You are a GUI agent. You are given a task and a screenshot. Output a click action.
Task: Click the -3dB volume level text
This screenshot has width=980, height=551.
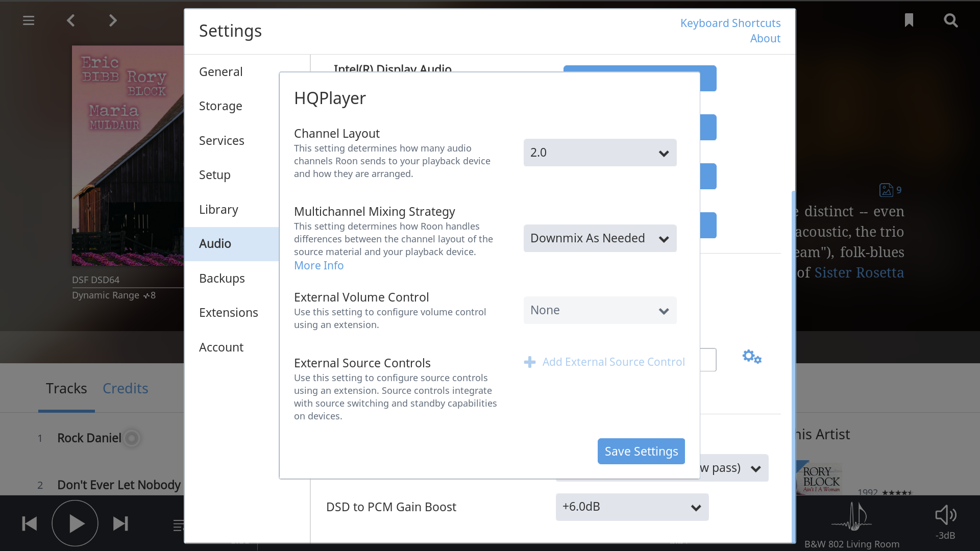point(945,536)
